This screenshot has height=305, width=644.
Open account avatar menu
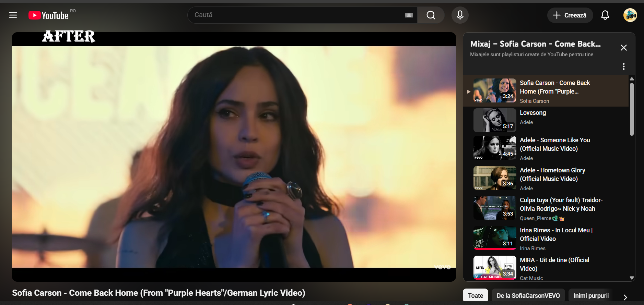pos(630,15)
